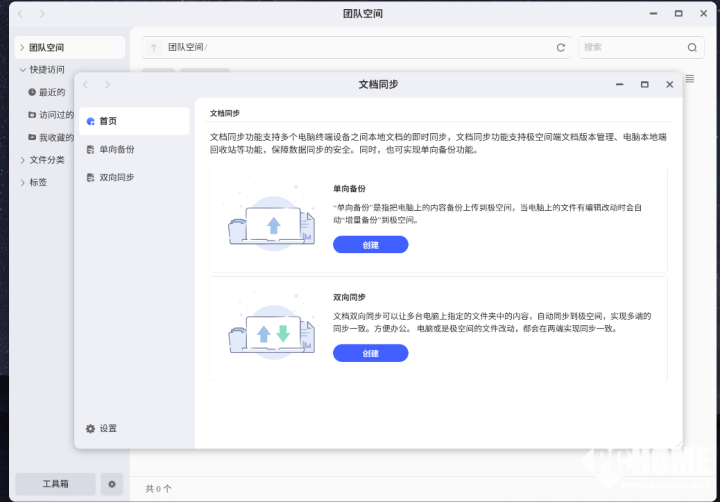
Task: Collapse the 快捷访问 section
Action: click(x=22, y=70)
